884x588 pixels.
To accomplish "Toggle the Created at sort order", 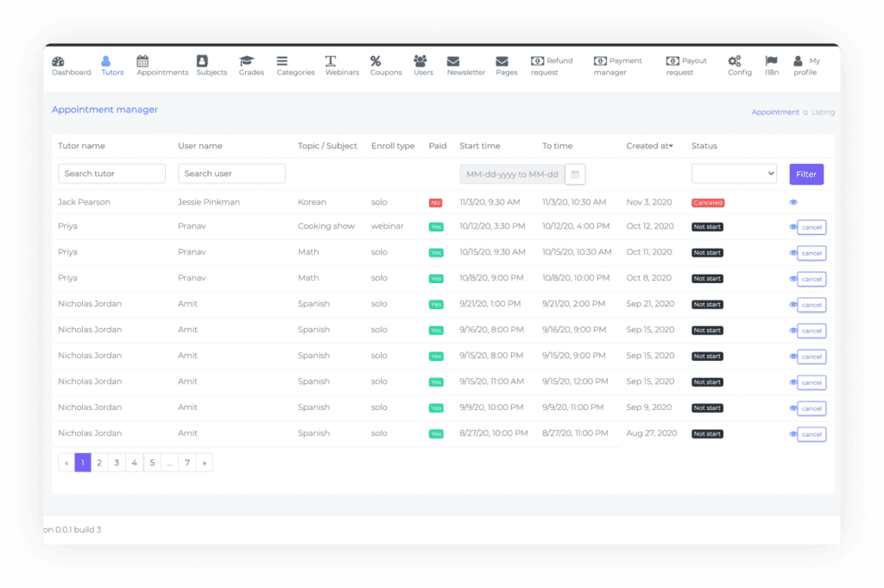I will click(x=649, y=145).
